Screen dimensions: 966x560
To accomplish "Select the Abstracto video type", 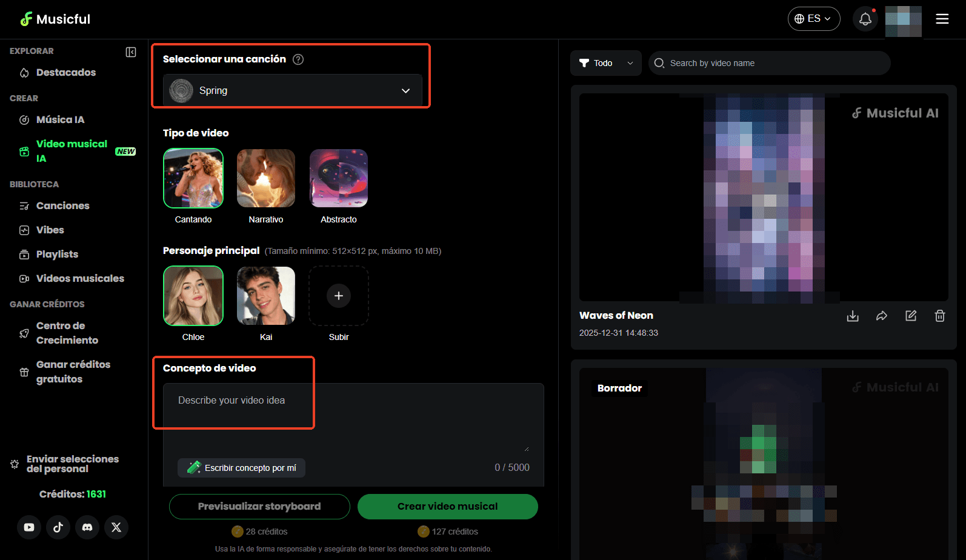I will pyautogui.click(x=339, y=178).
